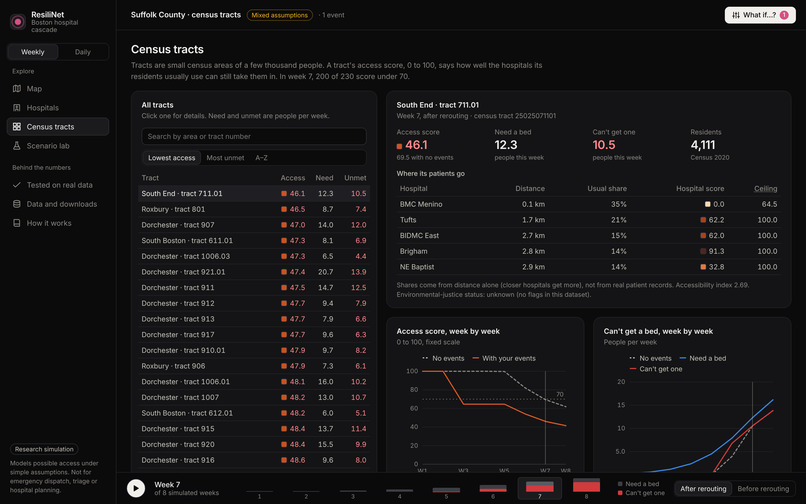Click the Ceiling column header

pyautogui.click(x=765, y=189)
